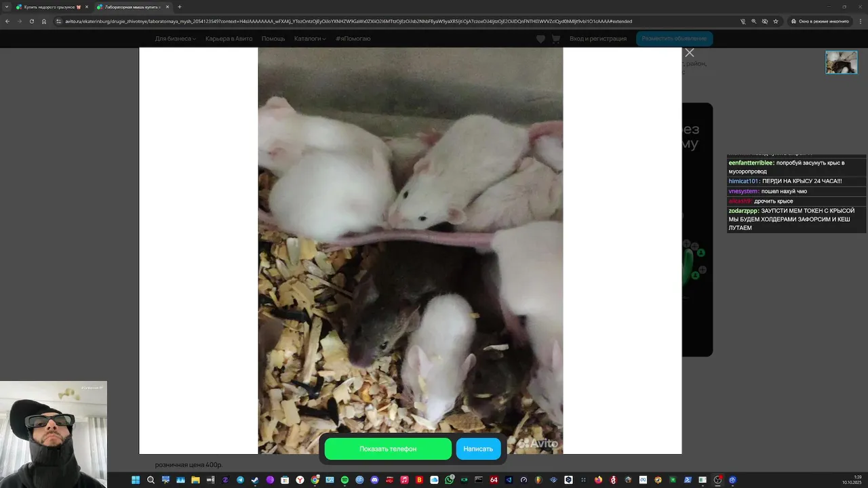Click the zoom magnifier icon in address bar
The height and width of the screenshot is (488, 868).
coord(753,21)
